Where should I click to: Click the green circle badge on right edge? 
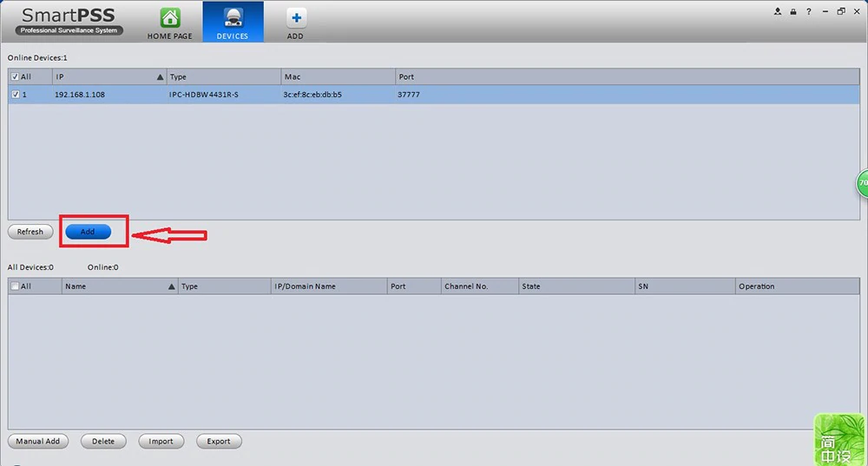(x=862, y=183)
